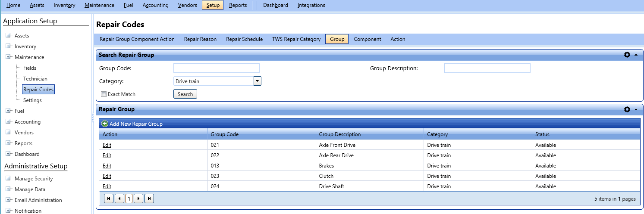Open the Inventory menu in top bar
The image size is (644, 214).
pyautogui.click(x=64, y=5)
